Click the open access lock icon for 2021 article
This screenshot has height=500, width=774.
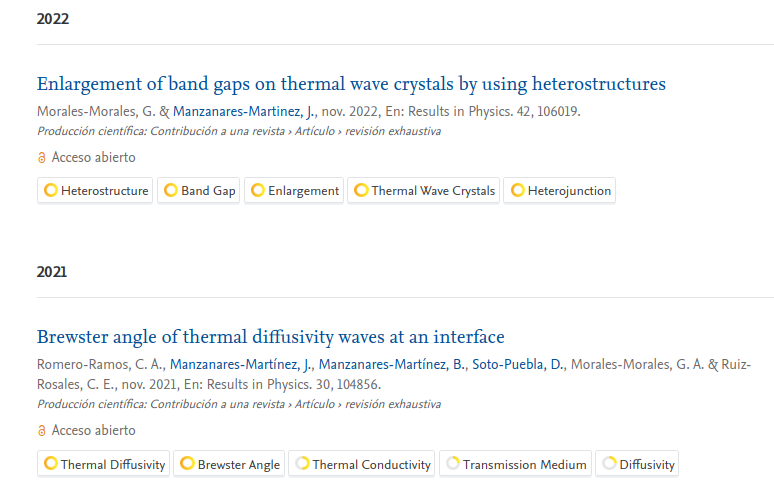[x=42, y=431]
